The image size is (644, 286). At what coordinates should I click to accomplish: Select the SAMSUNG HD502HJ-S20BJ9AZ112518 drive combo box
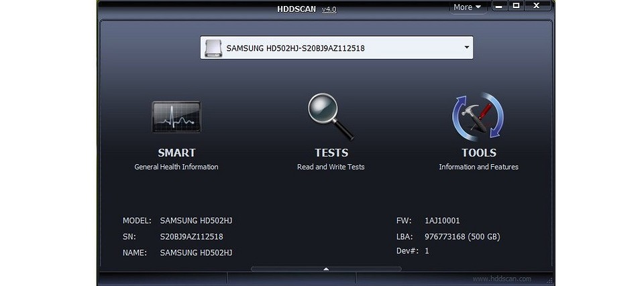336,48
